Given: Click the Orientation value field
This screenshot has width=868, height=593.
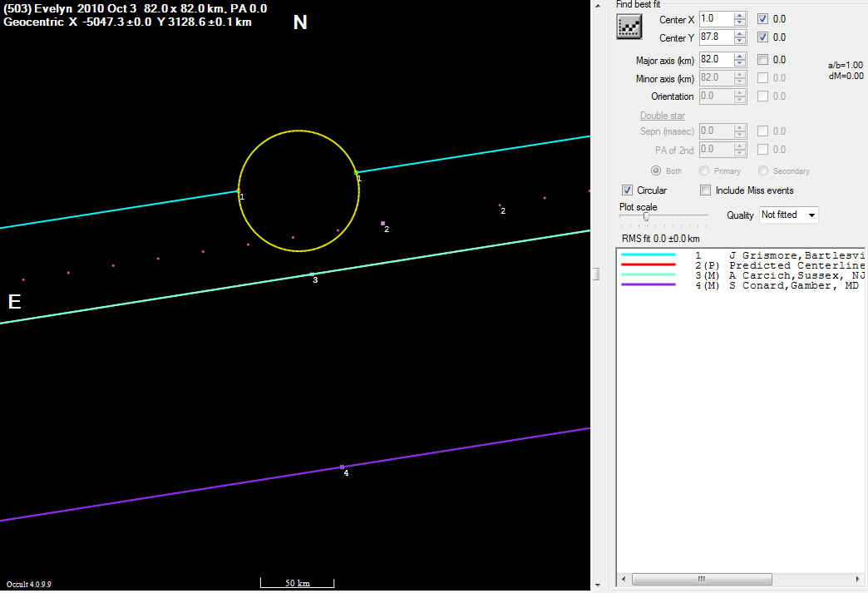Looking at the screenshot, I should 717,96.
